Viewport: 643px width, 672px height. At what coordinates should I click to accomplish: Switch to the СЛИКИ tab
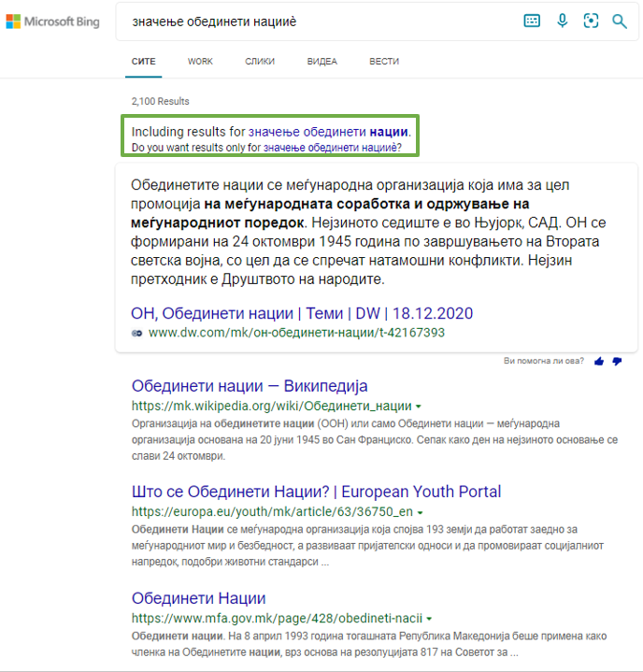(260, 62)
